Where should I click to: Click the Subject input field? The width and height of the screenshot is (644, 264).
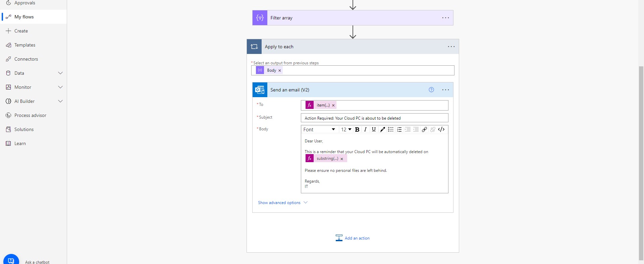[374, 118]
